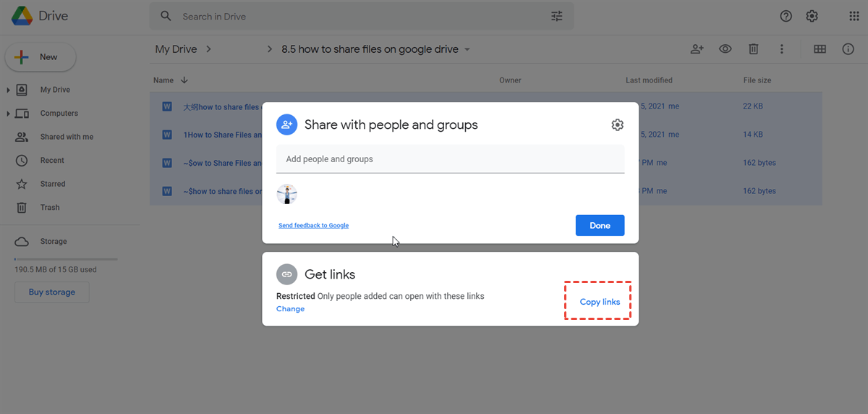Expand the My Drive tree arrow

coord(8,90)
